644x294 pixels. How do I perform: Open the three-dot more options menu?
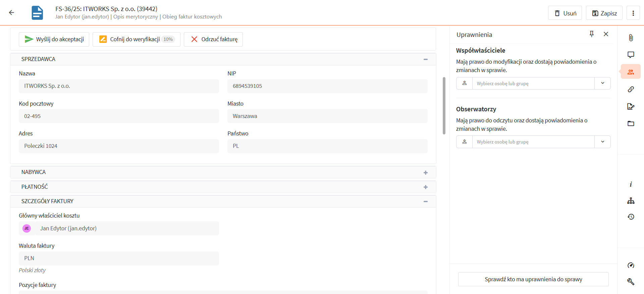click(x=633, y=13)
